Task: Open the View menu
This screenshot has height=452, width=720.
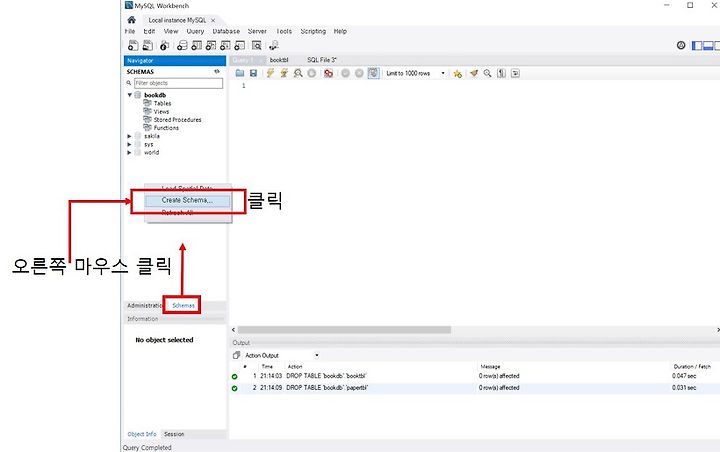Action: tap(171, 31)
